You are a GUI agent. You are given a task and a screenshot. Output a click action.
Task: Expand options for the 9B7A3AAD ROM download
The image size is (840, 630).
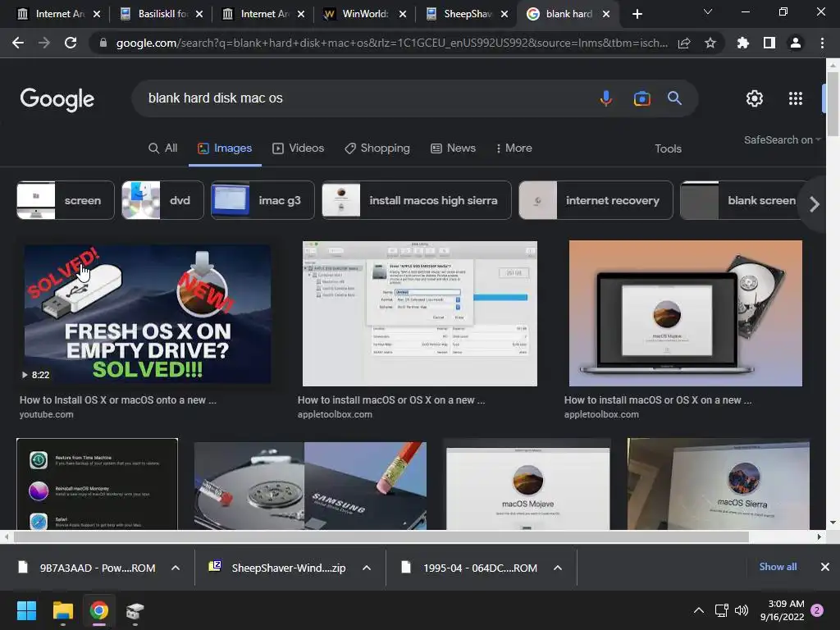coord(176,568)
